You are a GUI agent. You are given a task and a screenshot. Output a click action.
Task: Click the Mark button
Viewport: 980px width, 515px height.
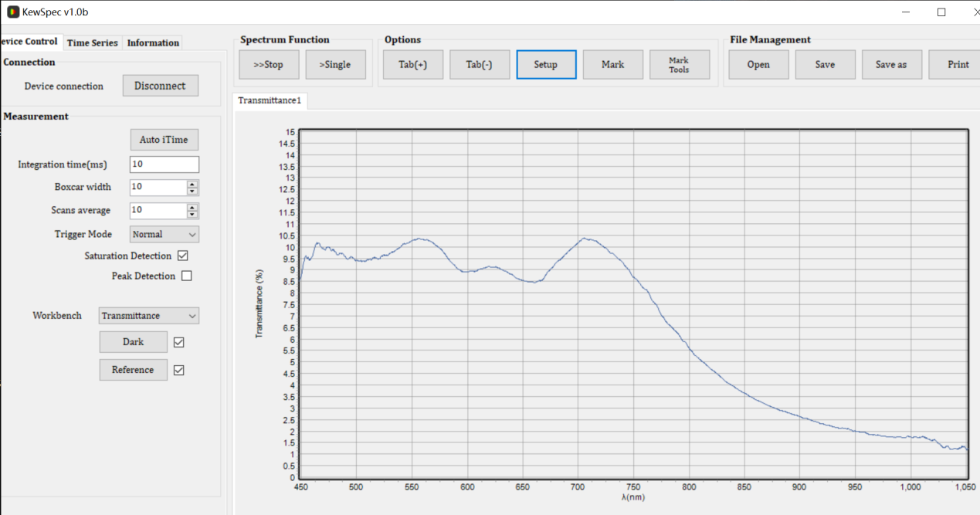pyautogui.click(x=612, y=65)
